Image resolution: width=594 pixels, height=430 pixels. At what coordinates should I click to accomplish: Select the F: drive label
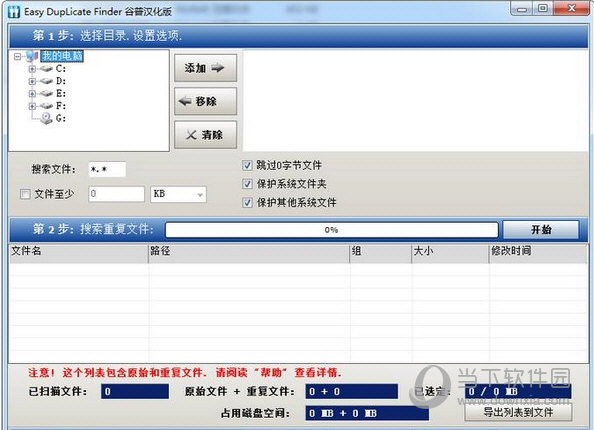[x=61, y=106]
